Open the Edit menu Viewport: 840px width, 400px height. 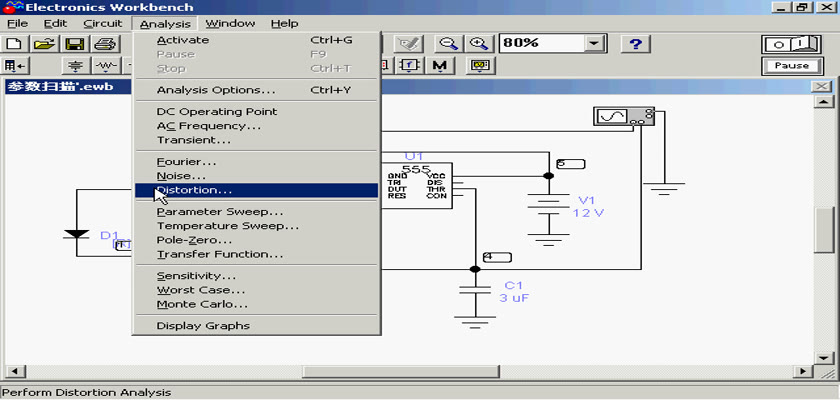[x=56, y=24]
